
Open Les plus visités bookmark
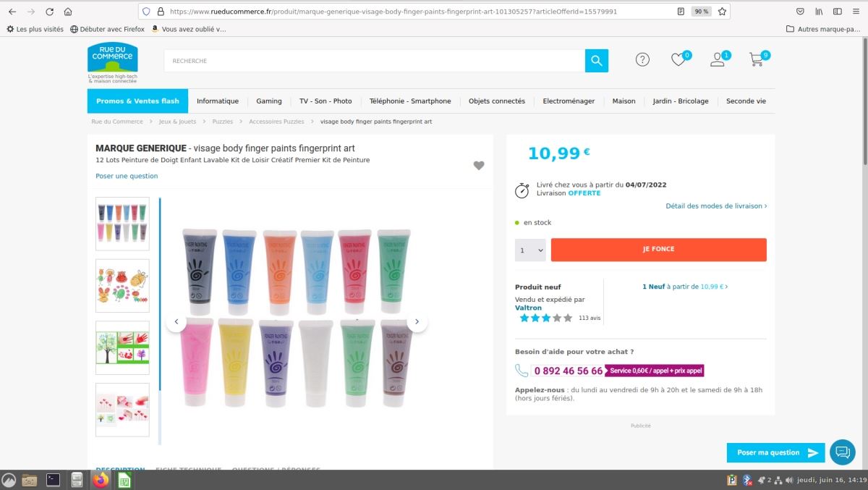(x=35, y=29)
